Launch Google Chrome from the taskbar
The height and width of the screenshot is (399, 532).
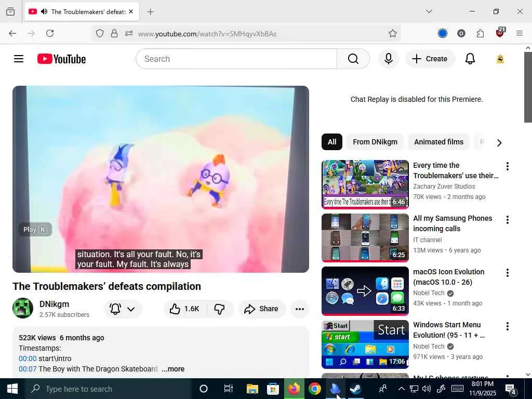coord(314,389)
